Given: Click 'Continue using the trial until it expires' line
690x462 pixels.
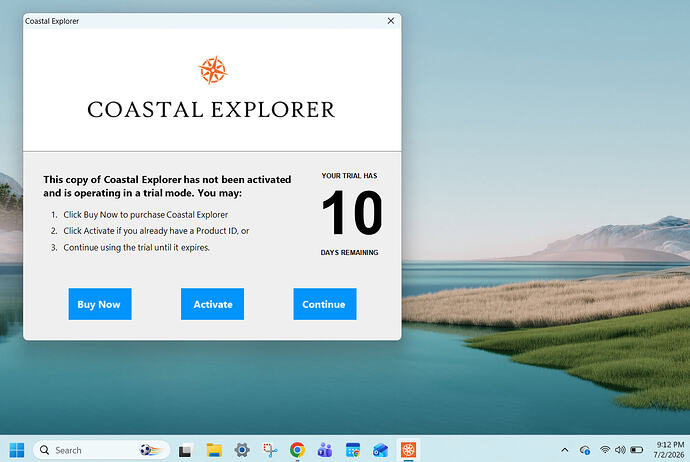Looking at the screenshot, I should [136, 247].
